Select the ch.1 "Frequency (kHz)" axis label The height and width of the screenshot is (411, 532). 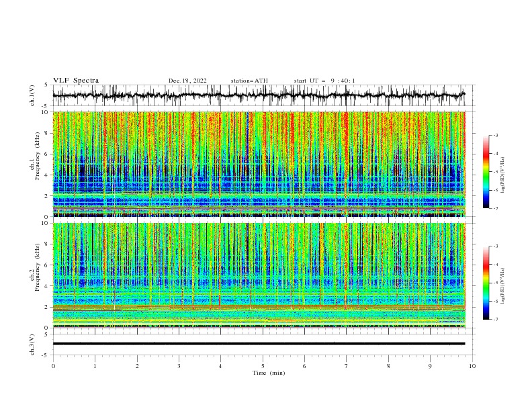coord(38,154)
